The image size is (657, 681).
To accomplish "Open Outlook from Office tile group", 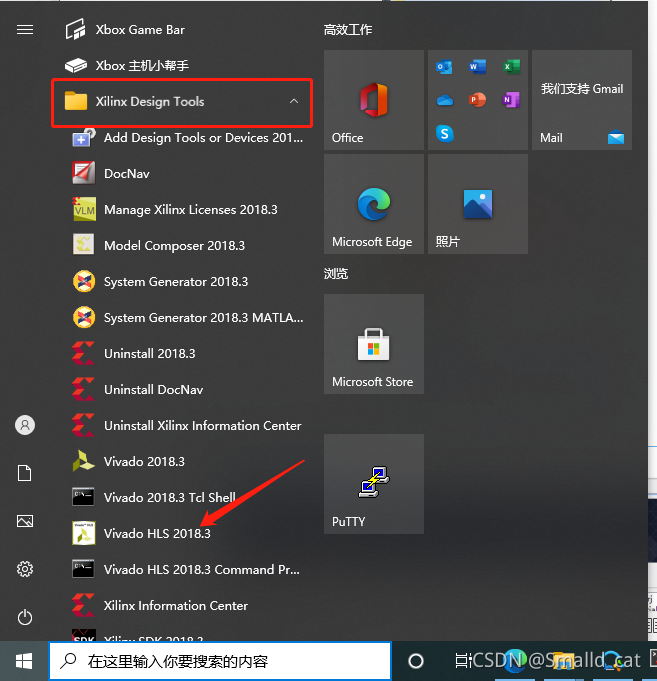I will 444,66.
